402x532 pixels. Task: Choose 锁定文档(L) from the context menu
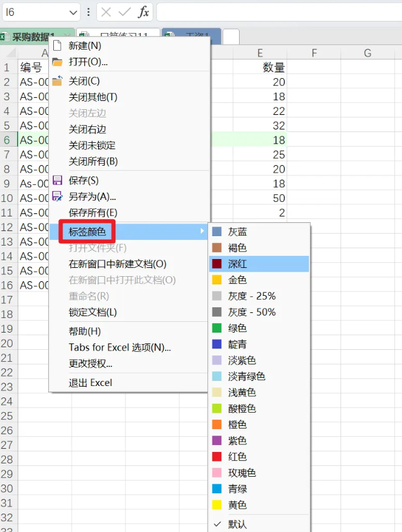click(93, 312)
